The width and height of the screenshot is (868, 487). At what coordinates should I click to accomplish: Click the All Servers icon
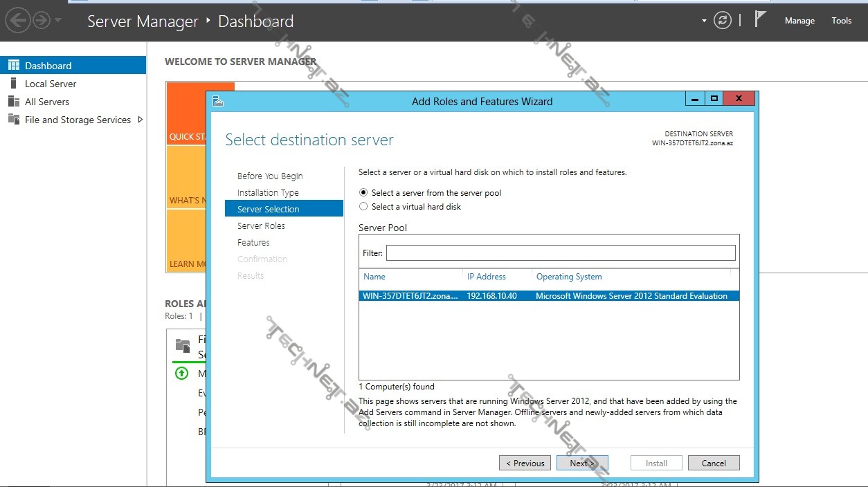[x=13, y=102]
